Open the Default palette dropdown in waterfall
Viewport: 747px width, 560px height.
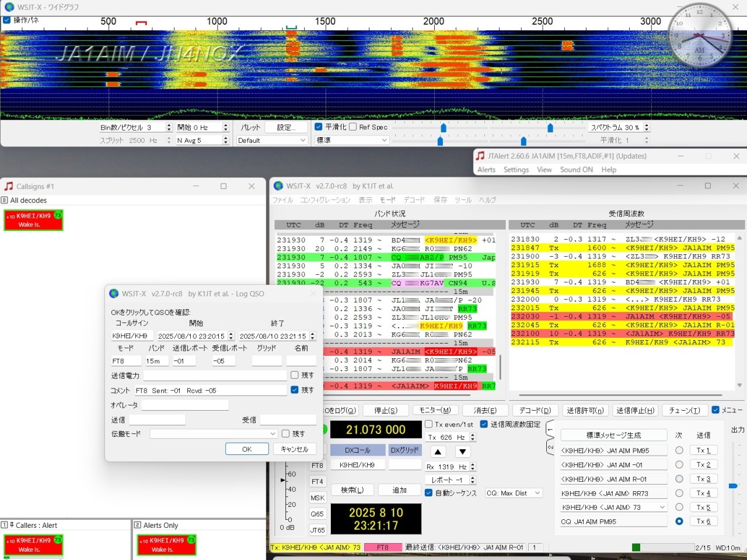[x=271, y=141]
